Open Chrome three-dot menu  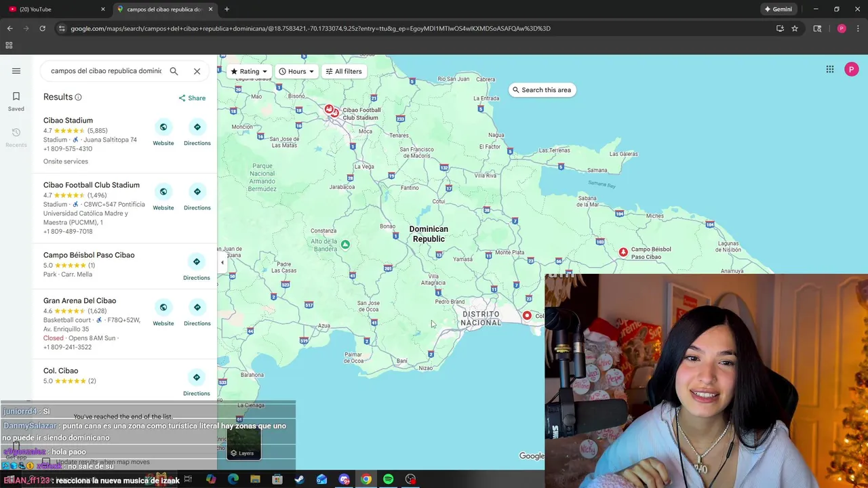point(858,28)
